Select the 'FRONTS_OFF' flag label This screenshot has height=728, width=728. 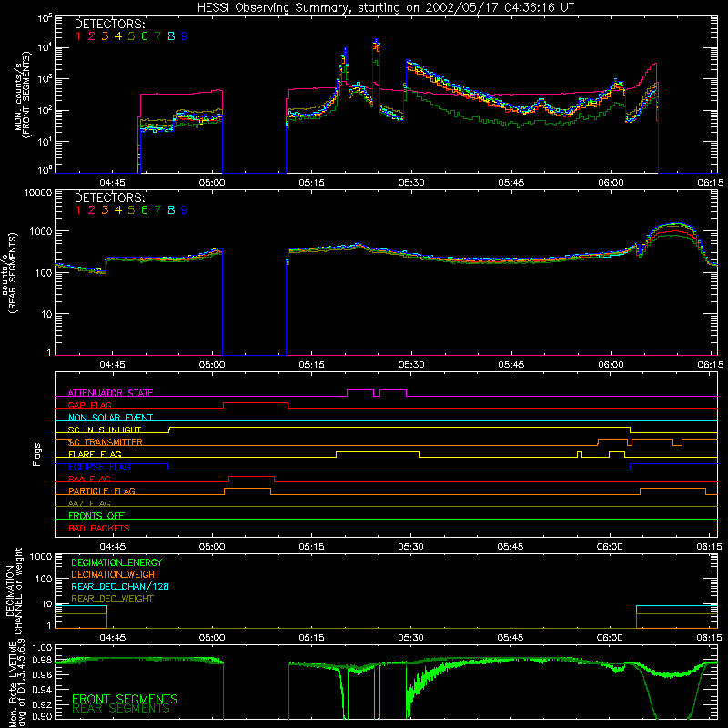pyautogui.click(x=96, y=516)
